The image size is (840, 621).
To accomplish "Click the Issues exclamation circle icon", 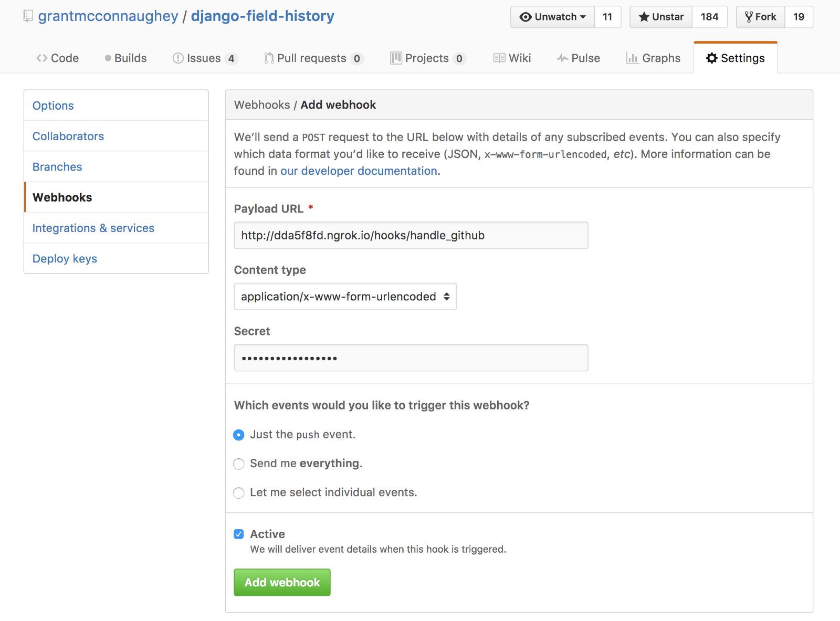I will pyautogui.click(x=178, y=58).
